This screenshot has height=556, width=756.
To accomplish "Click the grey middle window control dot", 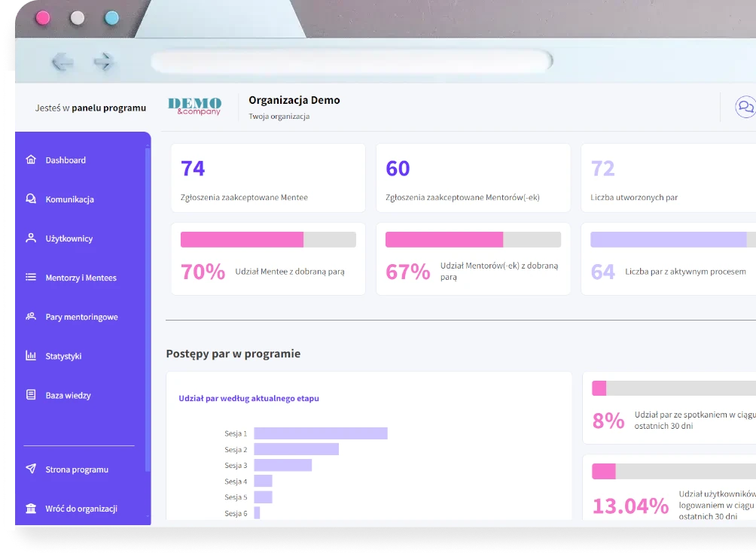I will point(77,18).
